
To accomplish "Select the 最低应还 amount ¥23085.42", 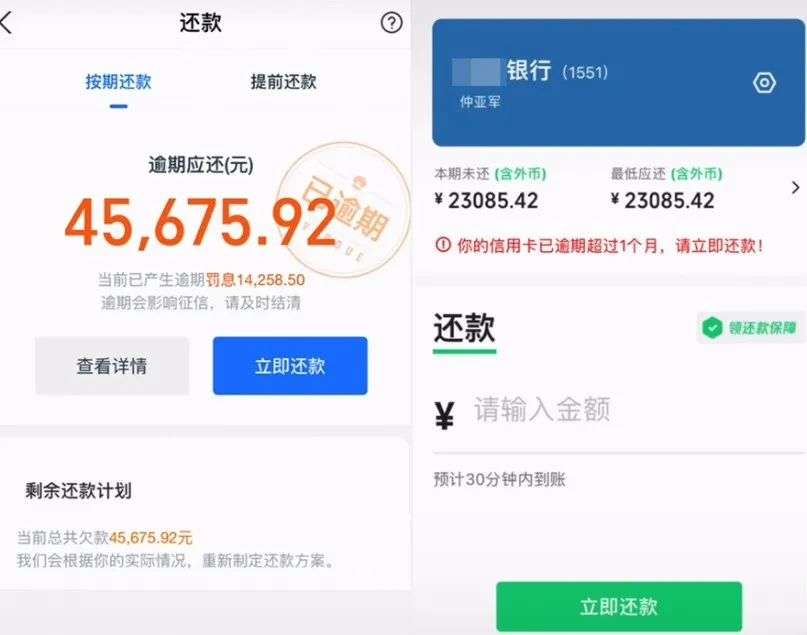I will [x=663, y=200].
